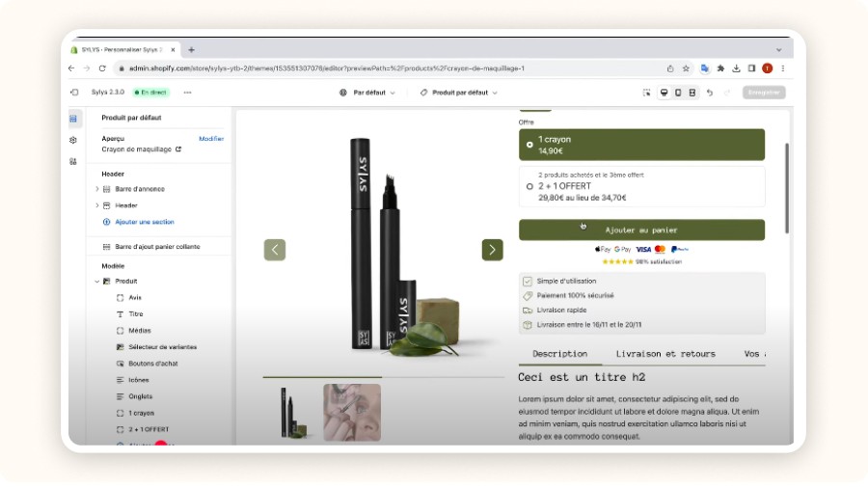868x487 pixels.
Task: Open the extensions puzzle icon
Action: 720,68
